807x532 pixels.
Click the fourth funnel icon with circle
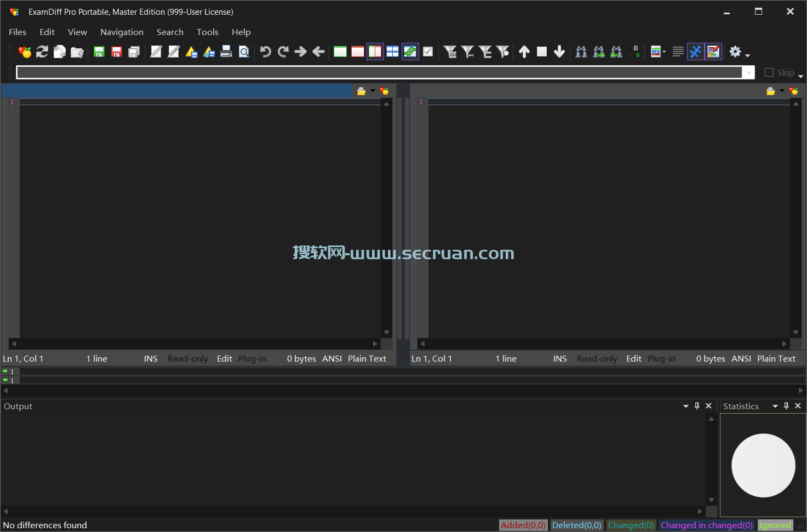pos(502,52)
